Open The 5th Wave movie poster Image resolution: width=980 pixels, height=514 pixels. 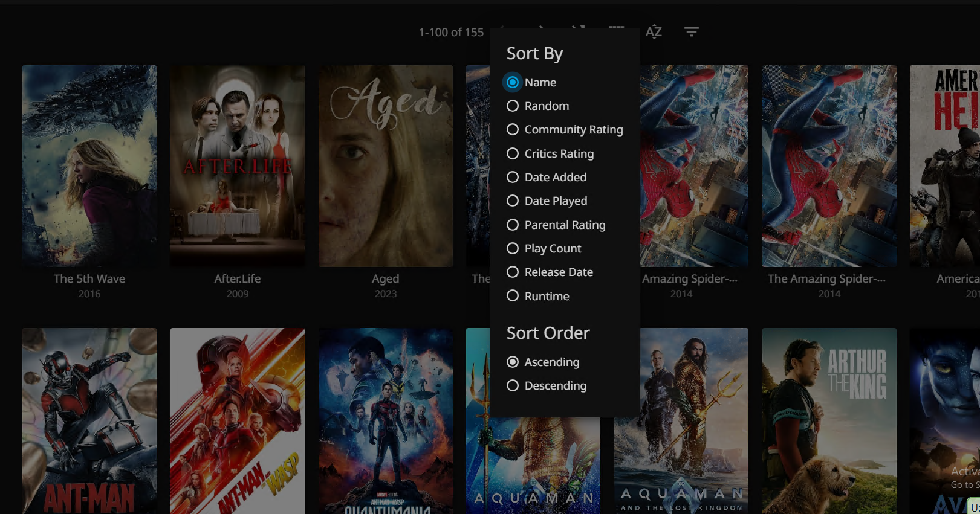pyautogui.click(x=89, y=166)
